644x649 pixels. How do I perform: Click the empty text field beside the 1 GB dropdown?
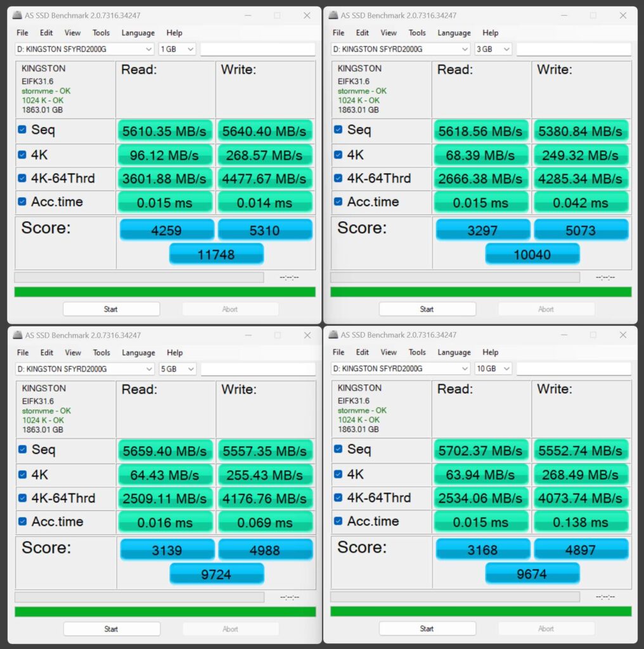pos(257,49)
